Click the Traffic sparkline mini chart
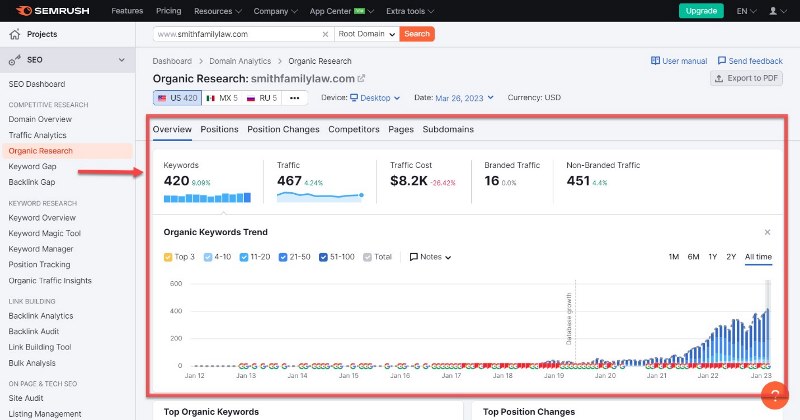Image resolution: width=800 pixels, height=420 pixels. 320,197
